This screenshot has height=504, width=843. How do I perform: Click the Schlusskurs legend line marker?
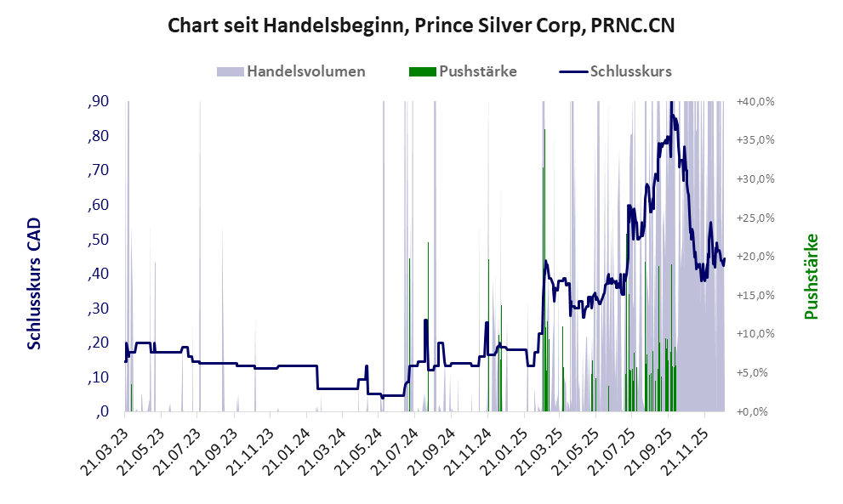point(572,71)
